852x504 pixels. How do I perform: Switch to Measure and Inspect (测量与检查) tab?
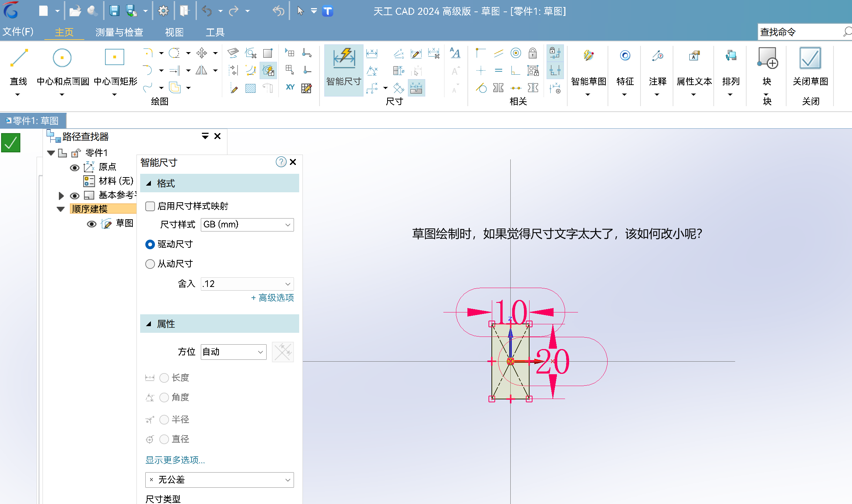[x=119, y=32]
